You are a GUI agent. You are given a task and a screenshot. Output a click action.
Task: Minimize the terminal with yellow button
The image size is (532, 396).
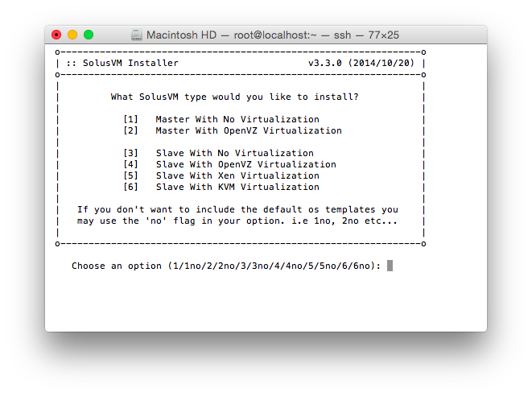pyautogui.click(x=72, y=35)
